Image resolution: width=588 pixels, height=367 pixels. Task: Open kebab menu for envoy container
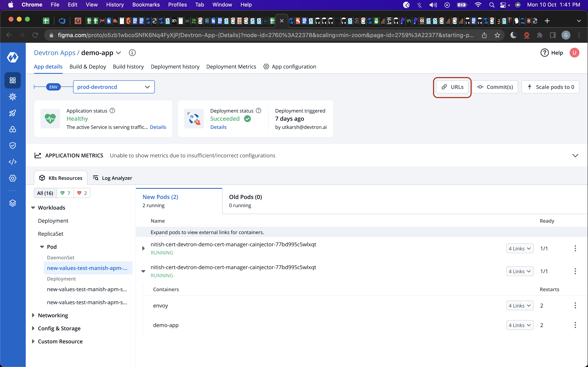tap(575, 305)
